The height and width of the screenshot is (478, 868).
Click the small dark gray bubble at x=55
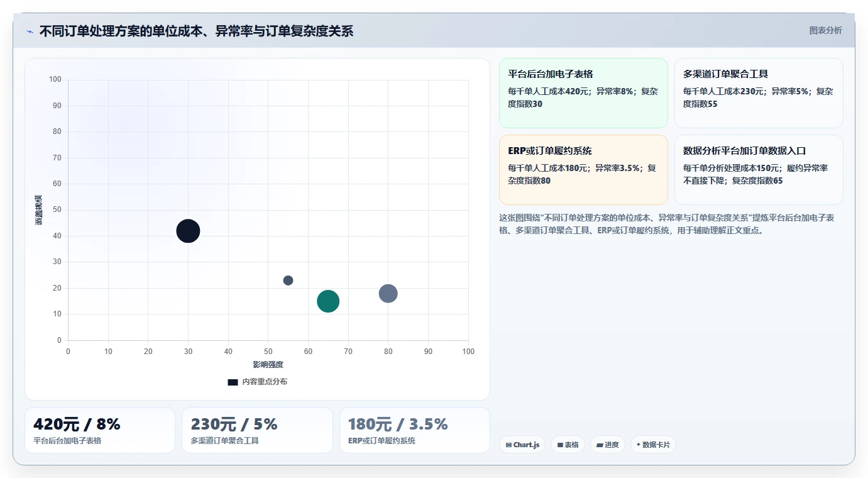[x=288, y=281]
